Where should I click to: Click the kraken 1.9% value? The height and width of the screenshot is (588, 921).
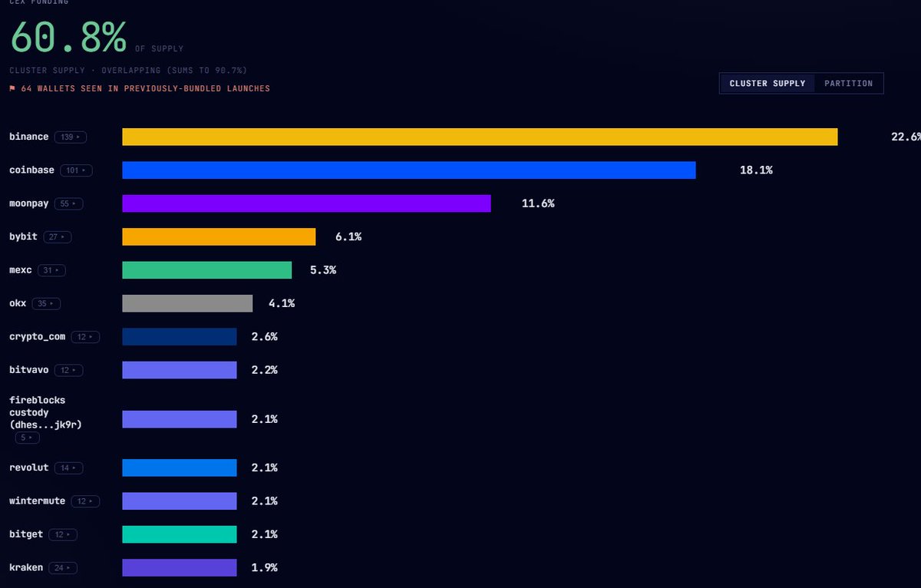(264, 568)
